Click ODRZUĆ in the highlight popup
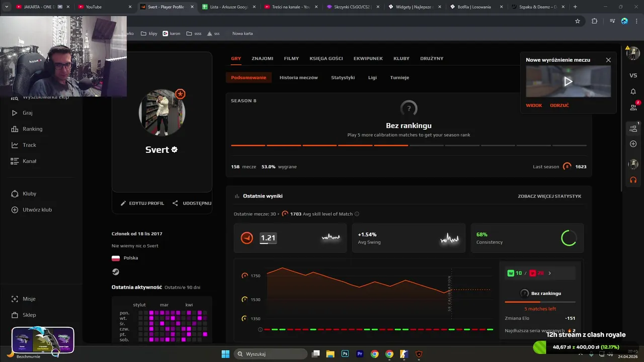The image size is (644, 362). pos(559,106)
